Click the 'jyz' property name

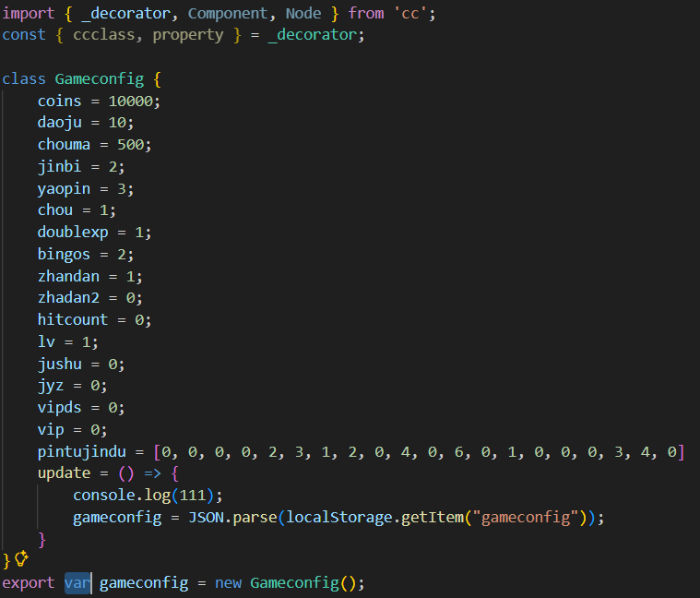tap(51, 386)
